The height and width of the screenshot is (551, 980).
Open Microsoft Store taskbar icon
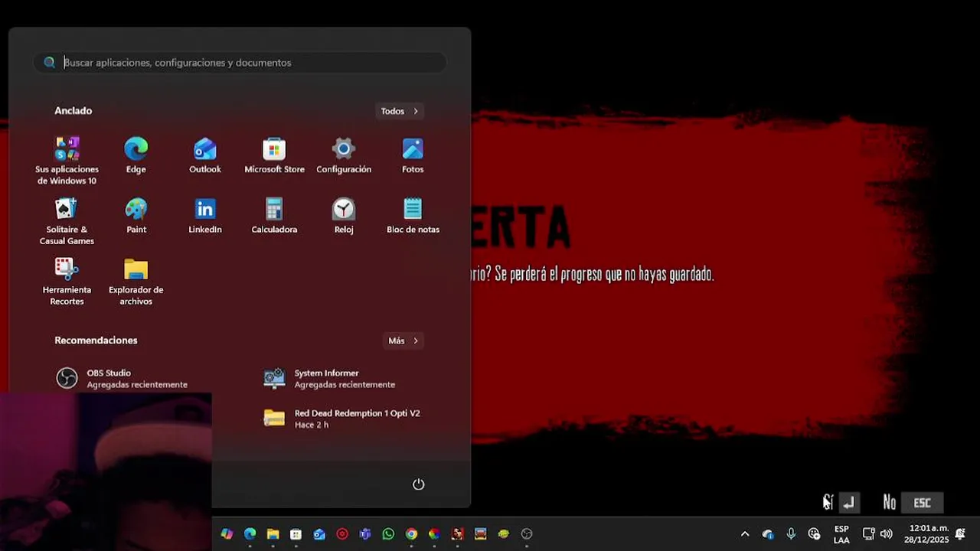click(x=296, y=534)
